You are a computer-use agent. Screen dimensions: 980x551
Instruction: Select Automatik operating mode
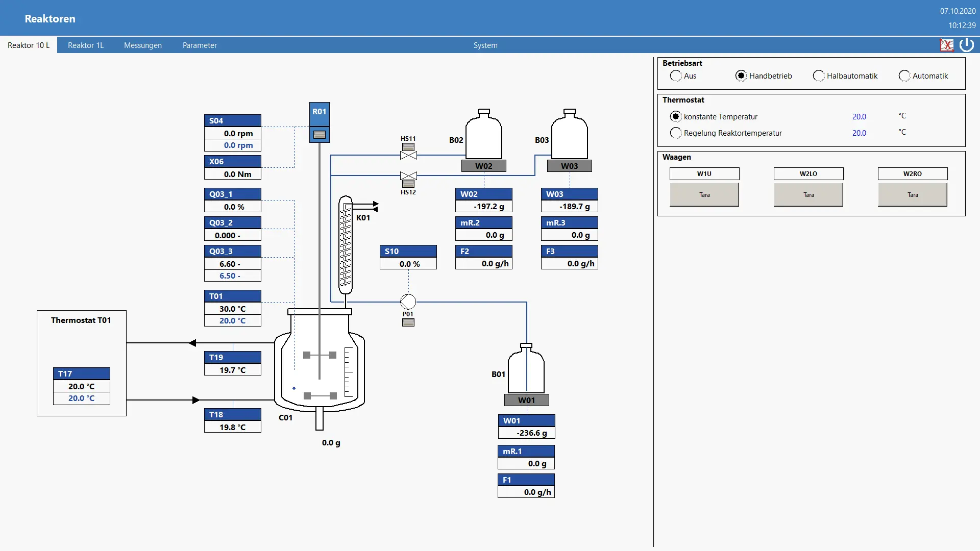pos(904,76)
